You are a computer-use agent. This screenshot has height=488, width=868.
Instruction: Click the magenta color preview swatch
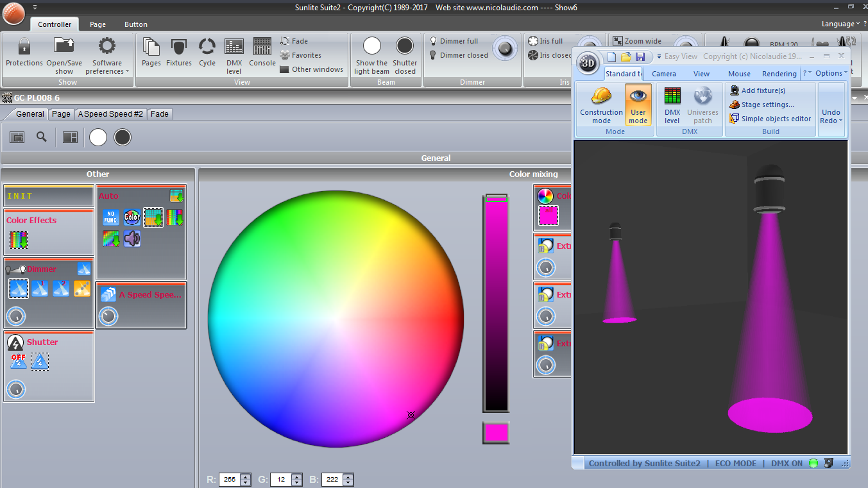point(496,433)
